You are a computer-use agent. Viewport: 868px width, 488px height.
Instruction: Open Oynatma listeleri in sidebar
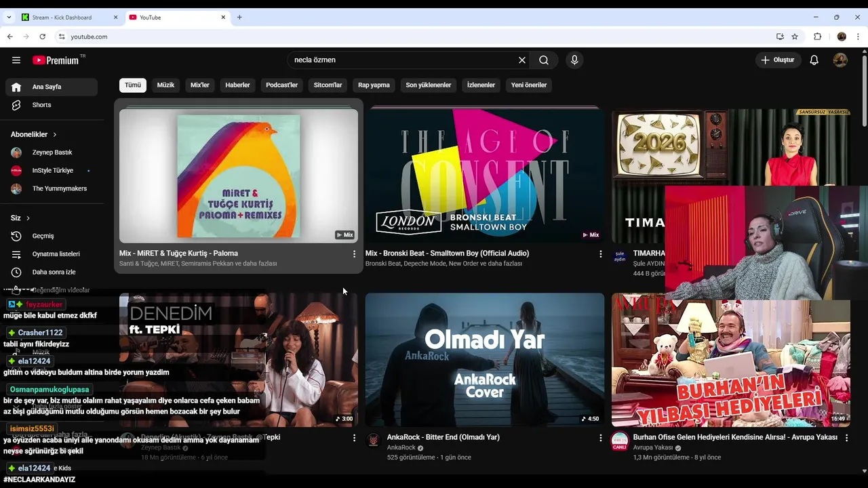point(52,254)
